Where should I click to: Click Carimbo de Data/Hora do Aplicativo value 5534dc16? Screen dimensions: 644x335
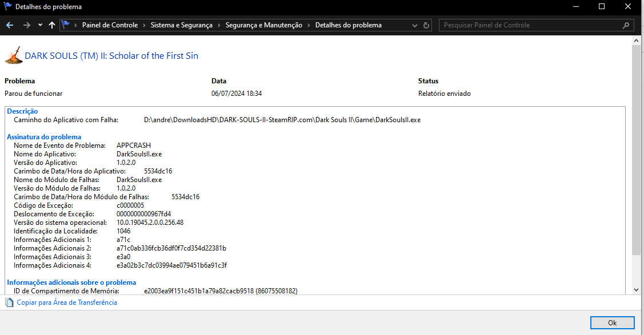click(158, 171)
